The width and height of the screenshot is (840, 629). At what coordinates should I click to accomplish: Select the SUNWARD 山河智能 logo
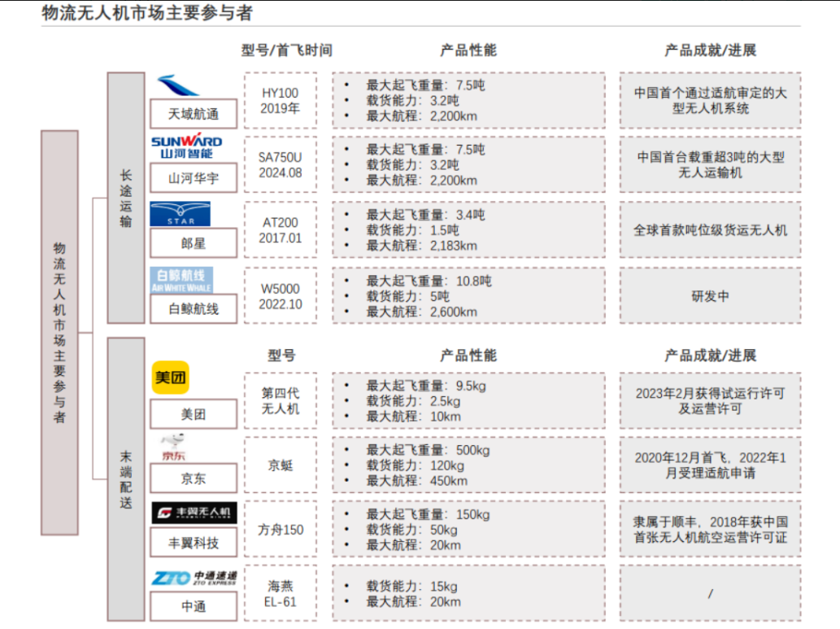[x=186, y=146]
